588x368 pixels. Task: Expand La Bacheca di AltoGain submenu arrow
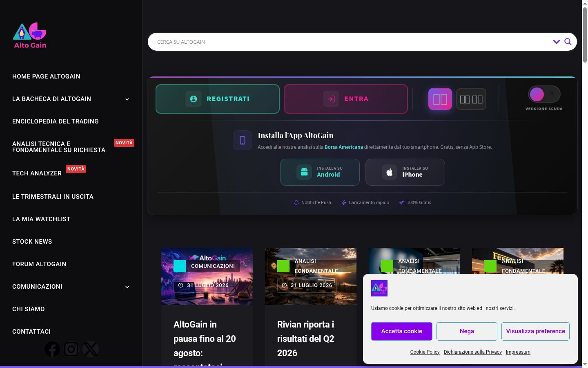127,99
